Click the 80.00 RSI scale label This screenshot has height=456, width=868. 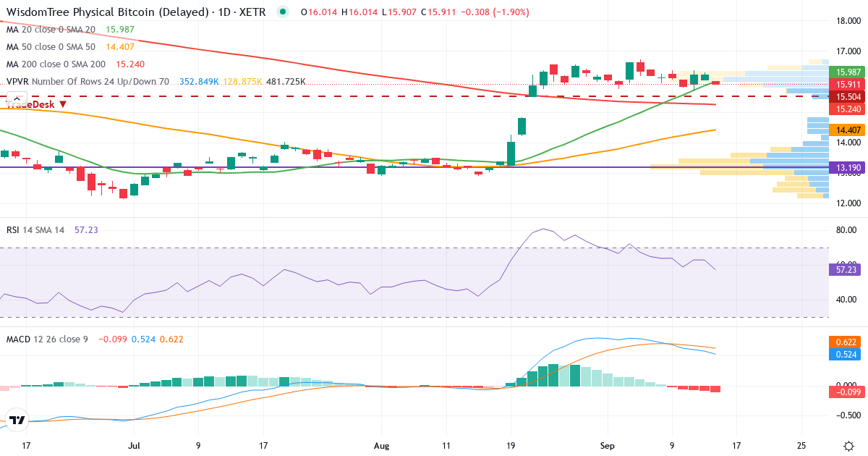pos(847,231)
